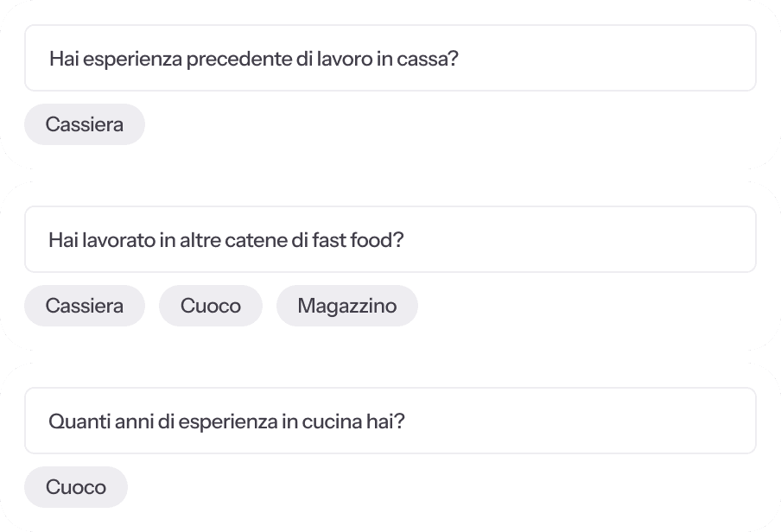Deselect the Magazzino role filter
781x532 pixels.
[x=346, y=306]
